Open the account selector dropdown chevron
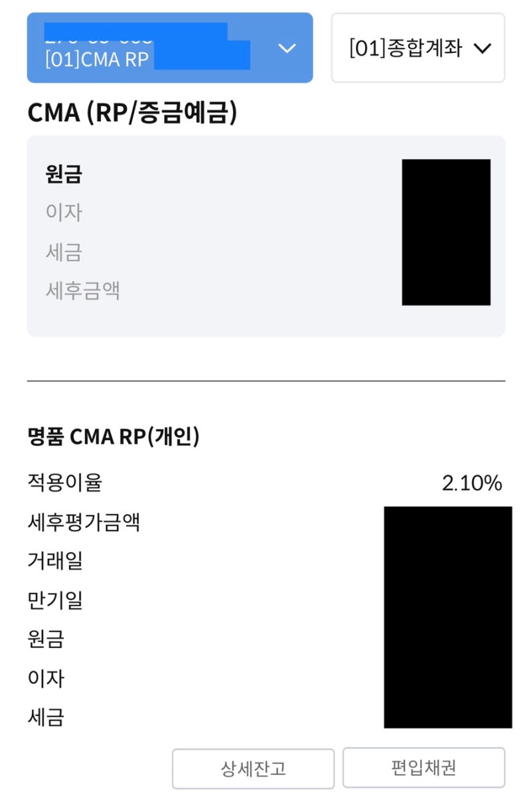531x812 pixels. (x=287, y=48)
